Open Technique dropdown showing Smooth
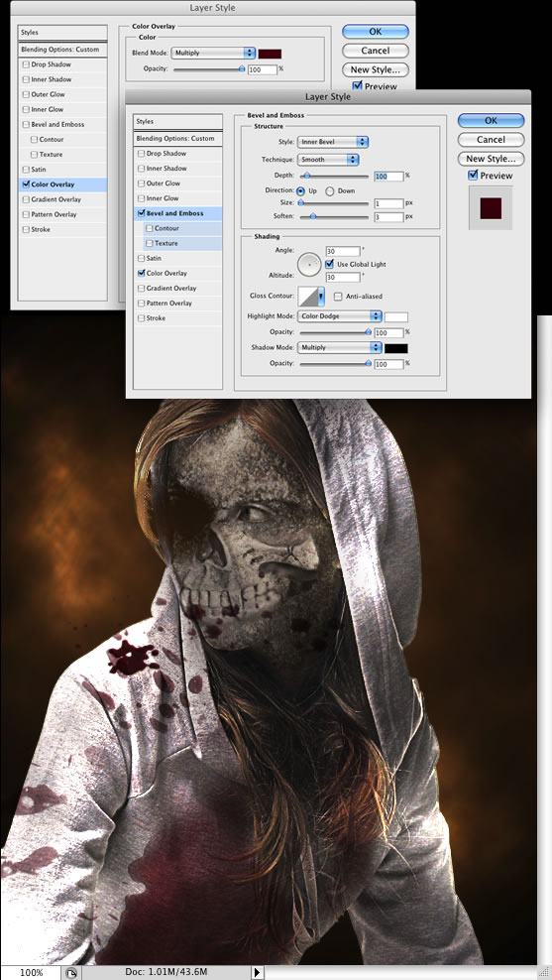Viewport: 552px width, 980px height. [328, 160]
